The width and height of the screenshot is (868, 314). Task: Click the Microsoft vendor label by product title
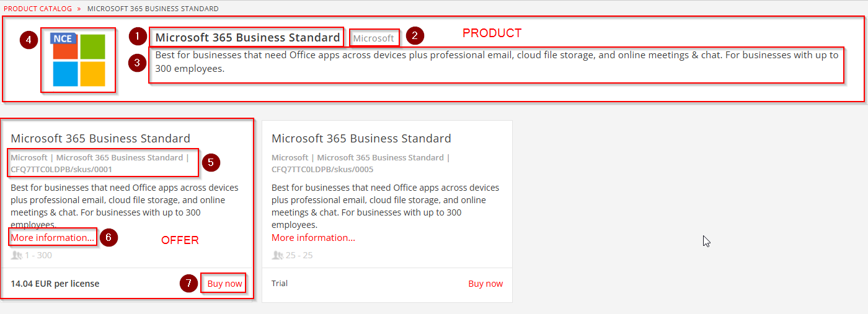tap(373, 38)
